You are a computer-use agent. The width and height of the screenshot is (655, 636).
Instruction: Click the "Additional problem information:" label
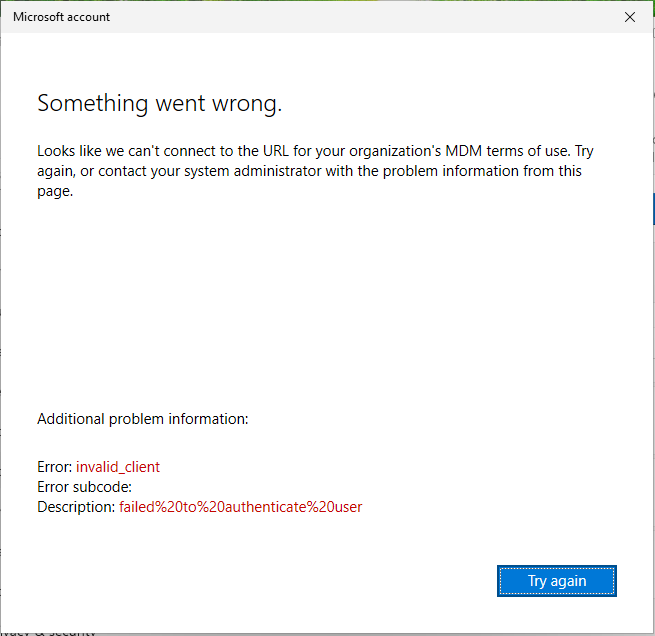tap(142, 419)
